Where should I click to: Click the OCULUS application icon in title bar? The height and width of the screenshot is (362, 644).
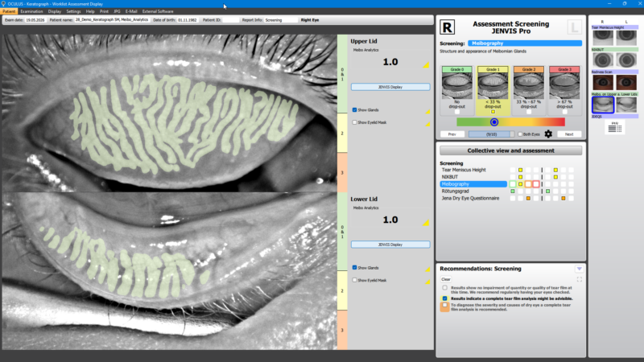[x=3, y=4]
